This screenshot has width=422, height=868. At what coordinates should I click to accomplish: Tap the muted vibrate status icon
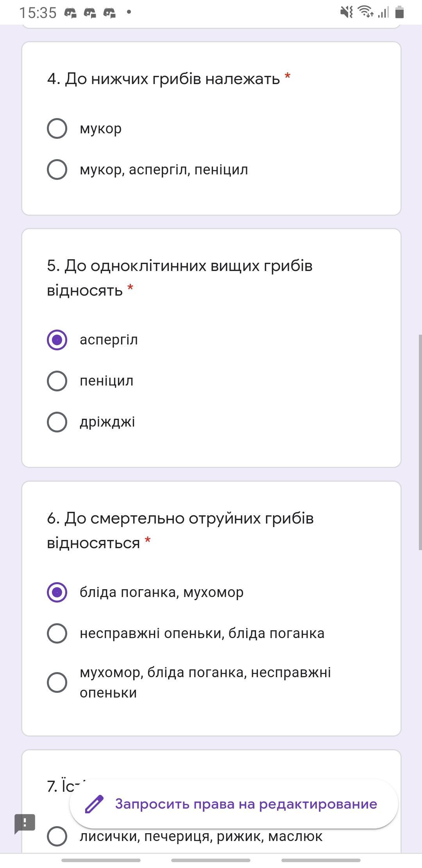point(346,13)
